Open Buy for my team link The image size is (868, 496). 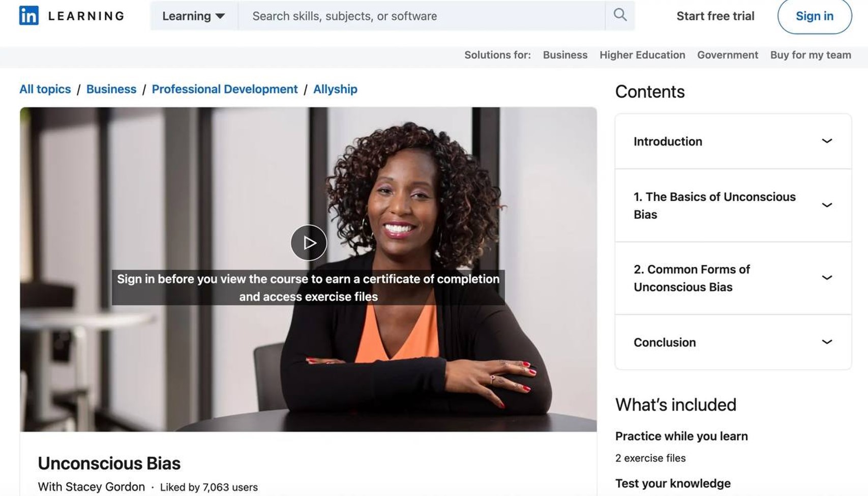811,55
